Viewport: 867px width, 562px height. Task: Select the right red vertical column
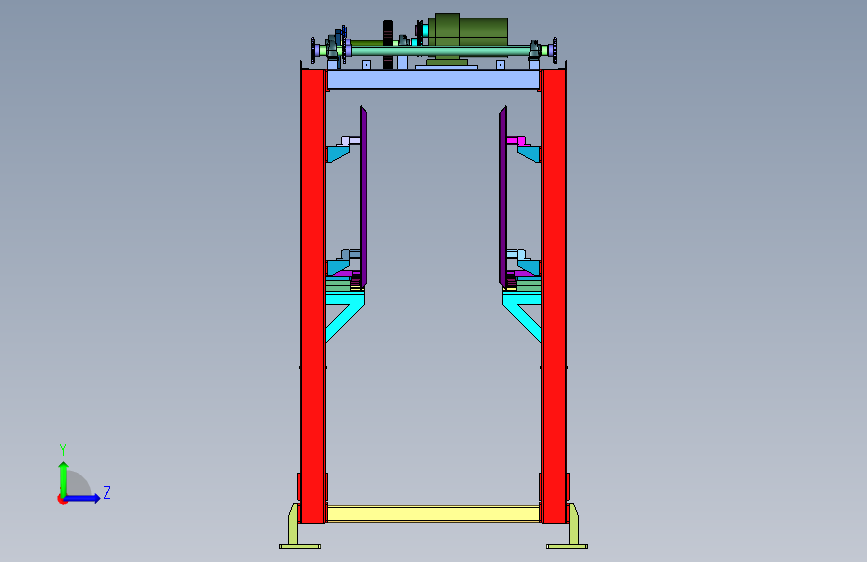554,296
